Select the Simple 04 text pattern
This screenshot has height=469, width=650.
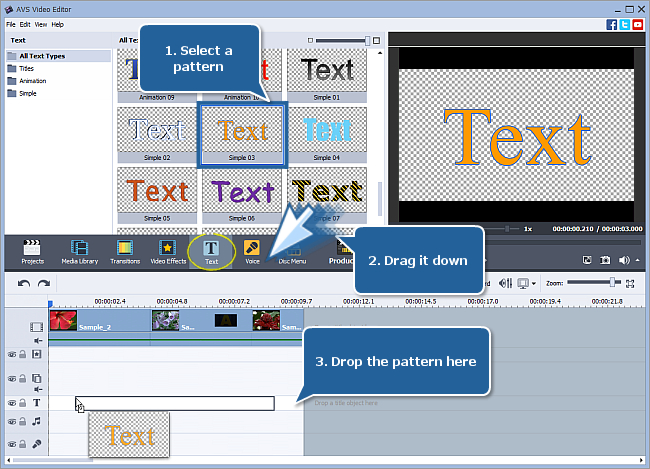(327, 135)
